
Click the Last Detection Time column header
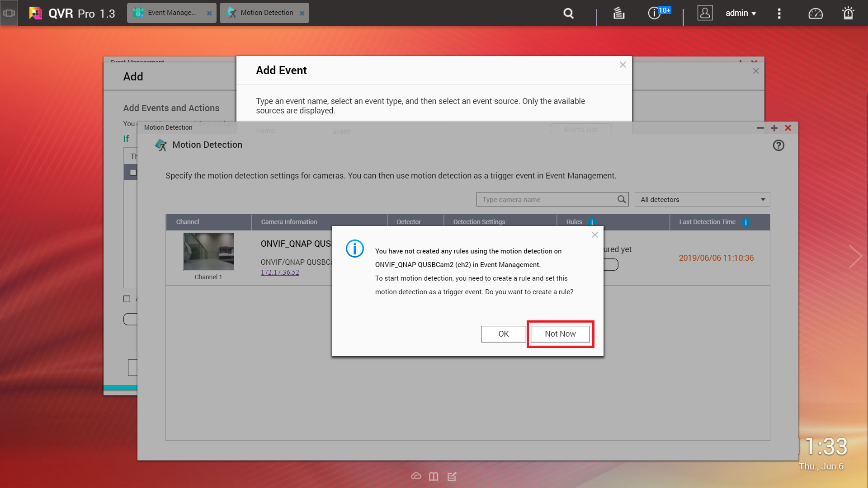[720, 222]
